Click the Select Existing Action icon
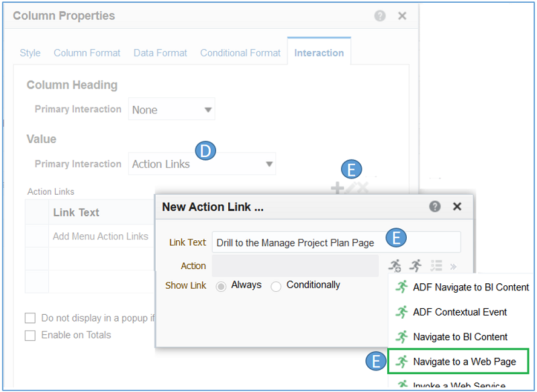Screen dimensions: 537x392 coord(416,266)
